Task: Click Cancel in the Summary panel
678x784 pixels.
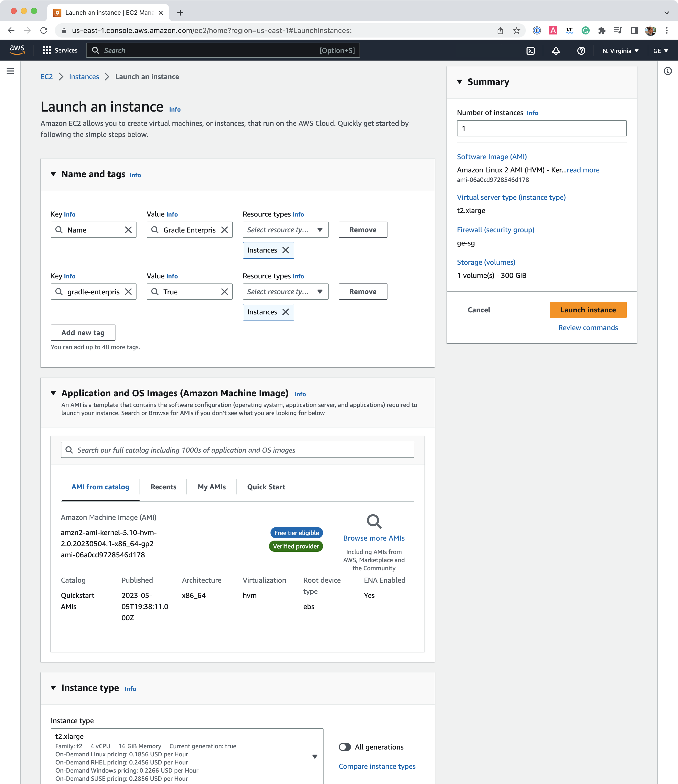Action: tap(479, 310)
